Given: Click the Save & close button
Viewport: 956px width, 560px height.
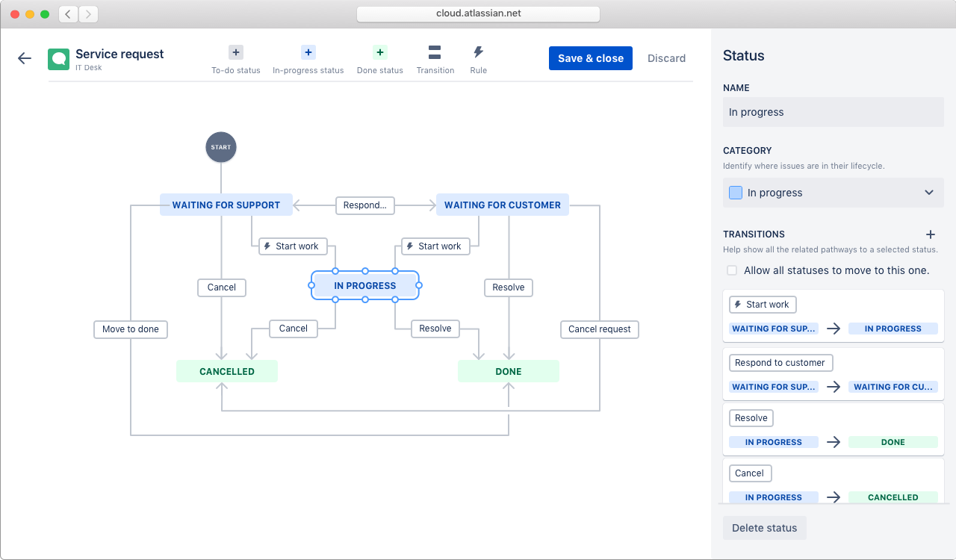Looking at the screenshot, I should tap(590, 57).
